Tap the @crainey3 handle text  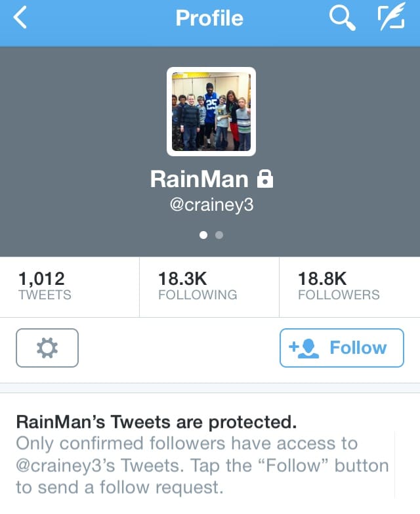pos(211,205)
